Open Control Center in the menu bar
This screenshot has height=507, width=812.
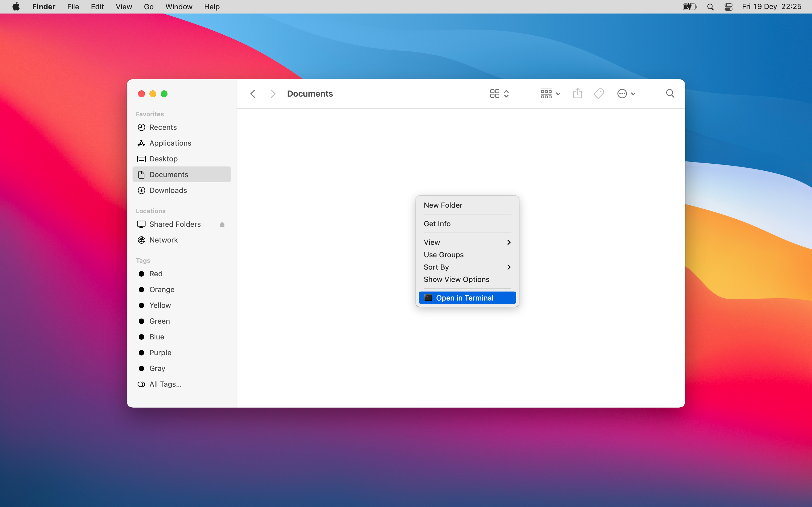[x=728, y=7]
